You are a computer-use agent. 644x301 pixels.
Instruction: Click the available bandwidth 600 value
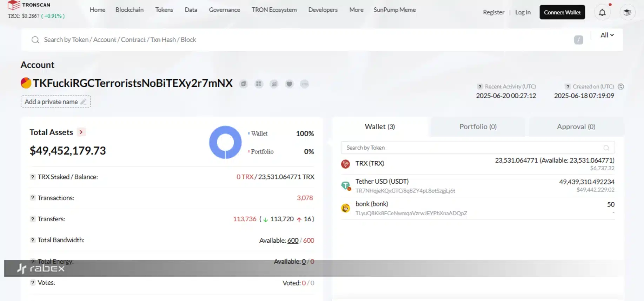coord(293,241)
